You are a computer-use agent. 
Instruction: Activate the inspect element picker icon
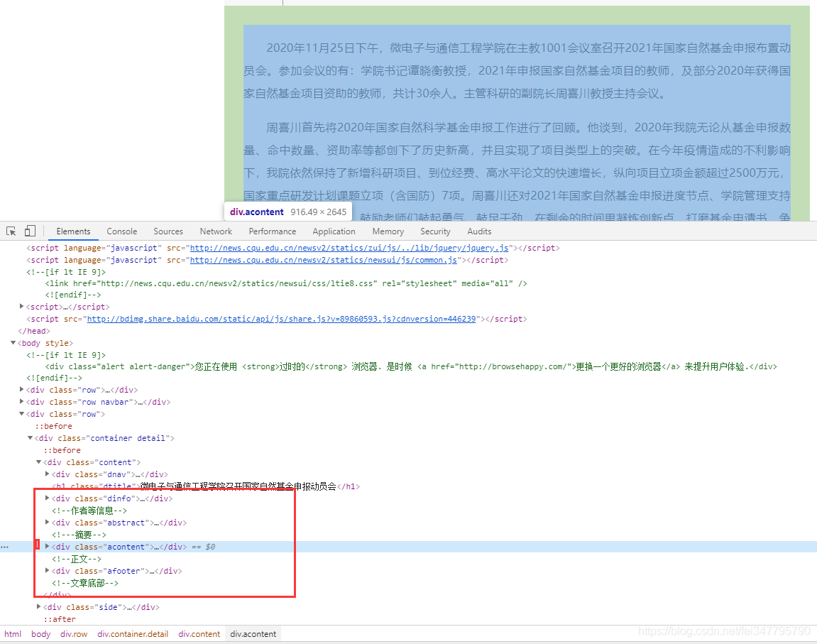click(11, 231)
